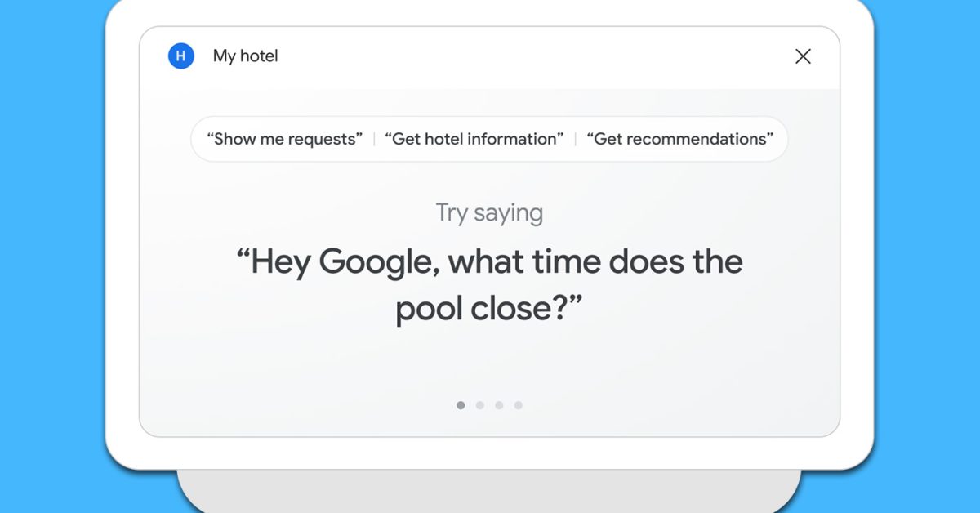Tap the "Try saying" label
The image size is (980, 513).
(489, 213)
